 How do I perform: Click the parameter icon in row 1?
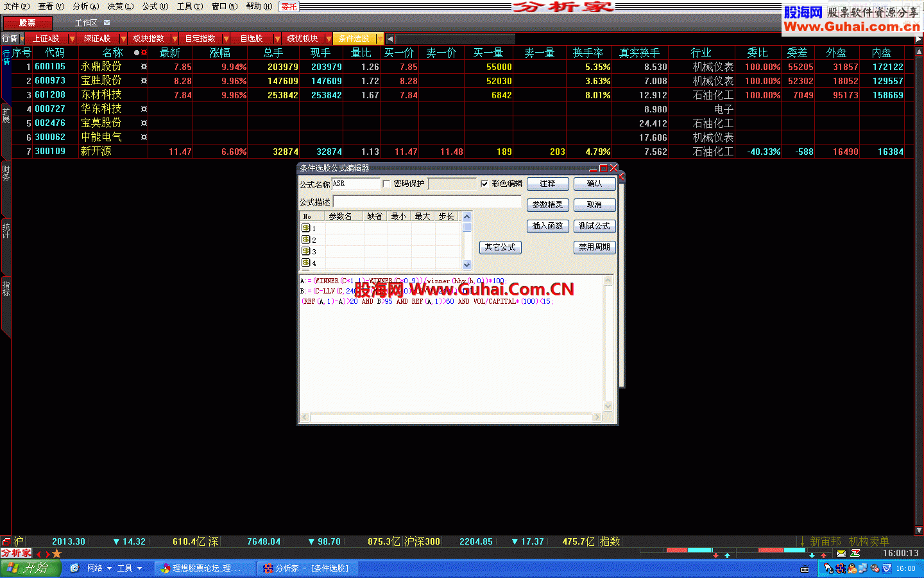[306, 228]
